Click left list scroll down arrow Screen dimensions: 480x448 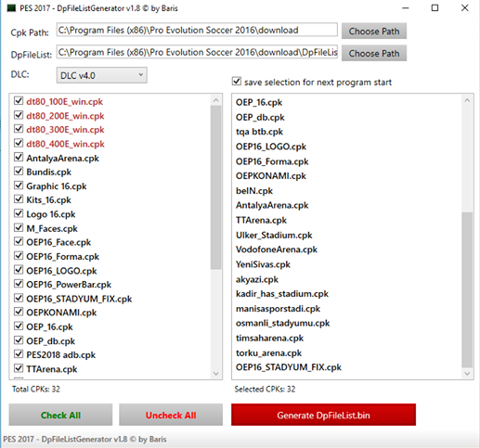coord(216,373)
